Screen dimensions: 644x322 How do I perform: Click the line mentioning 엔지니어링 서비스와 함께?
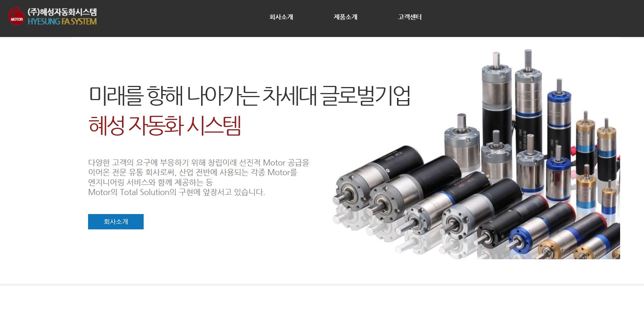[x=150, y=182]
